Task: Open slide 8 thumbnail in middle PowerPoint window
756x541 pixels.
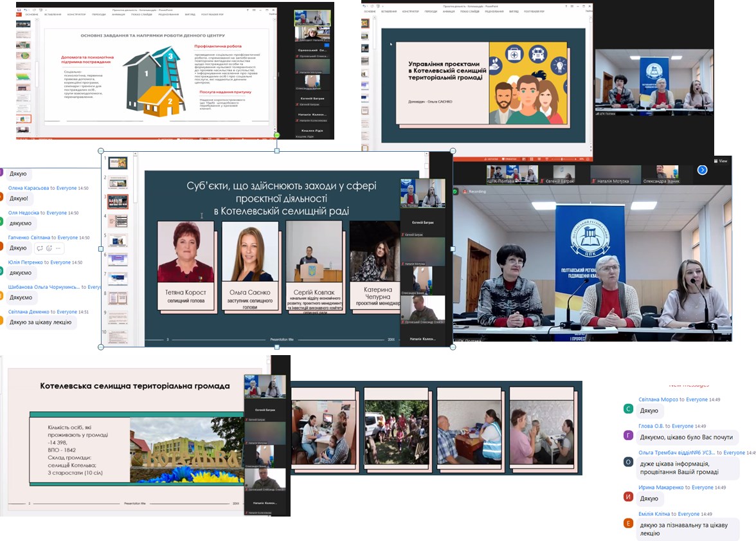Action: (118, 298)
